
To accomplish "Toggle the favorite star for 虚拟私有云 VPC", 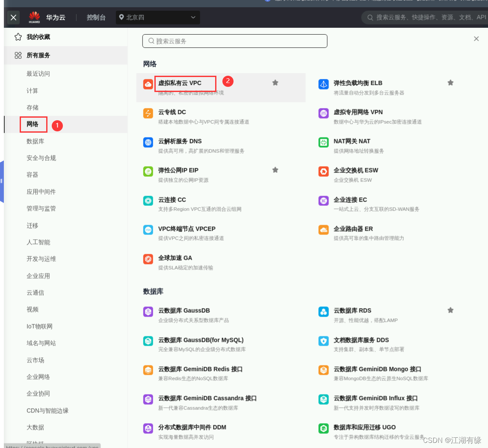I will point(275,82).
